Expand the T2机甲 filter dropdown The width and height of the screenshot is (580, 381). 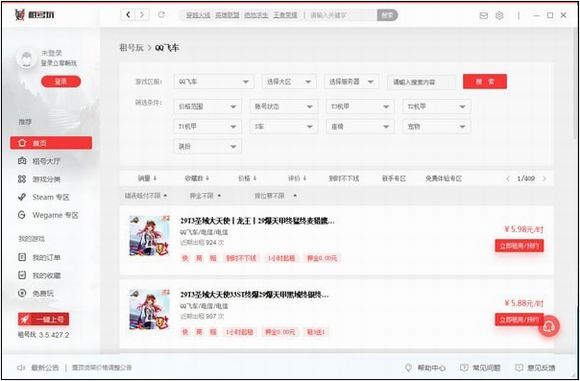tap(437, 107)
